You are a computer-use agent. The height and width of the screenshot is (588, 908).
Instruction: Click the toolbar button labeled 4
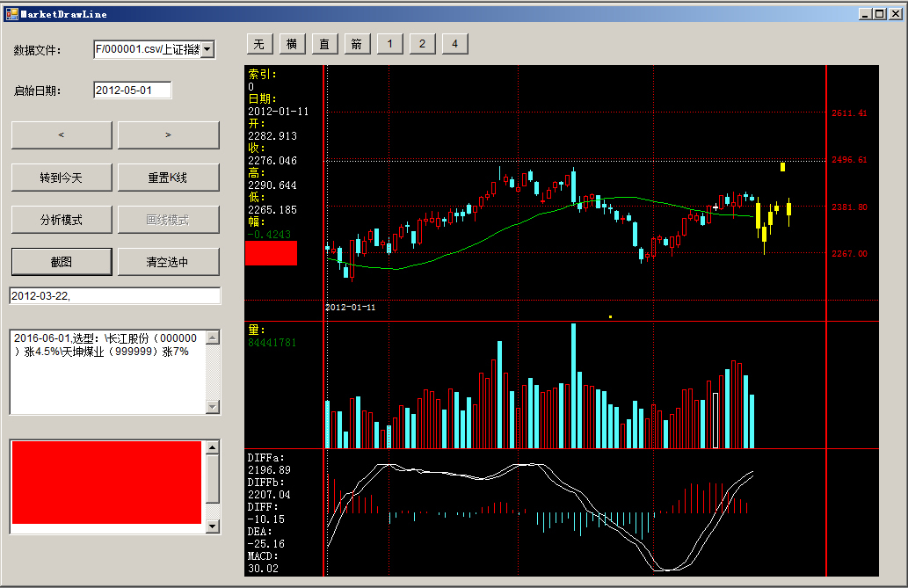click(454, 44)
